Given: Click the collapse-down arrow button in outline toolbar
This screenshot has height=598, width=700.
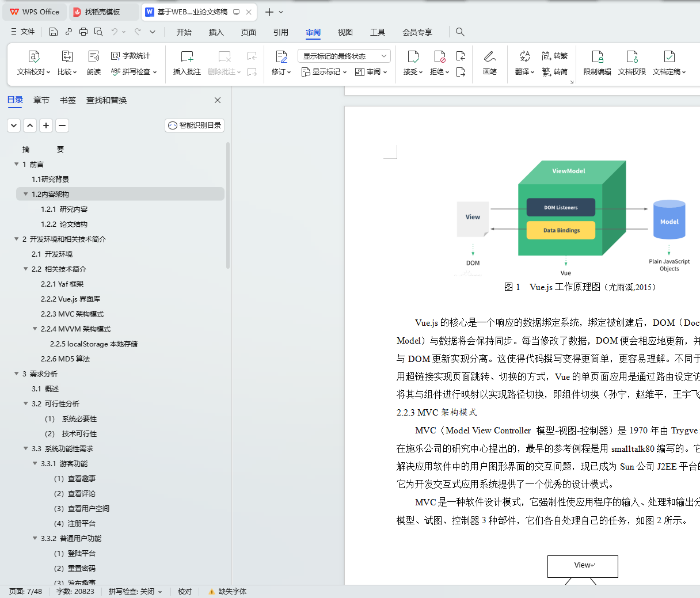Looking at the screenshot, I should coord(14,125).
